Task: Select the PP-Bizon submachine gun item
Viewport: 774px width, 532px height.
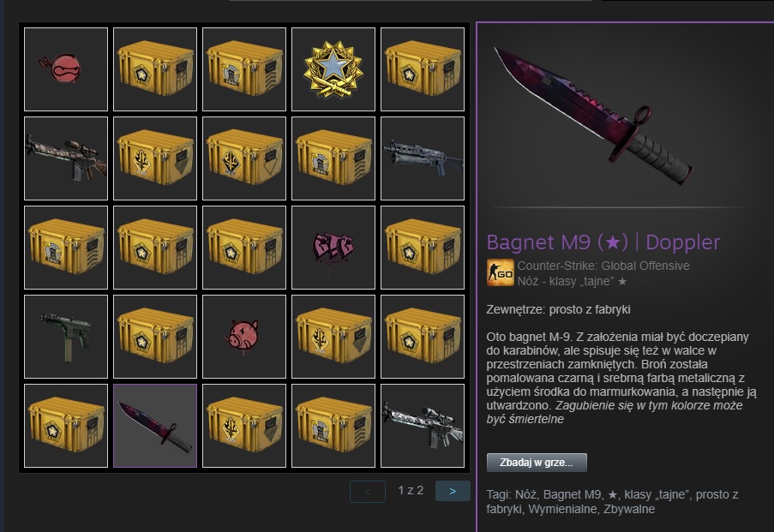Action: coord(423,158)
